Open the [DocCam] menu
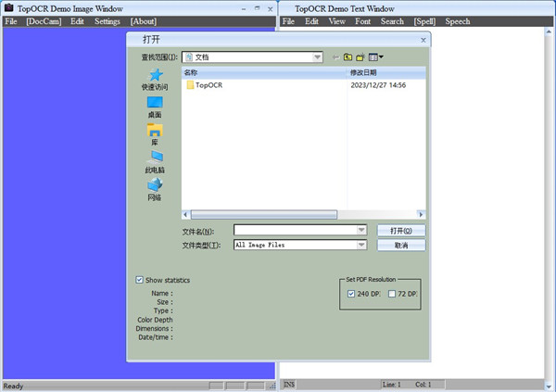The height and width of the screenshot is (392, 556). tap(44, 21)
